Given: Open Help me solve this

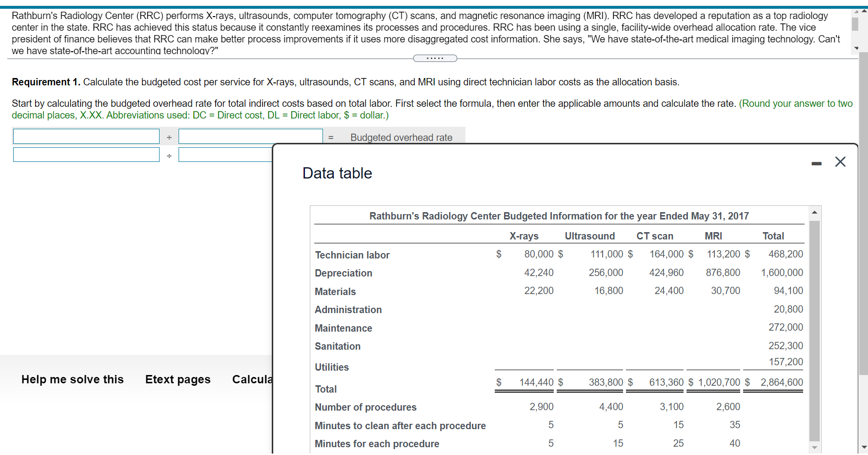Looking at the screenshot, I should point(73,379).
